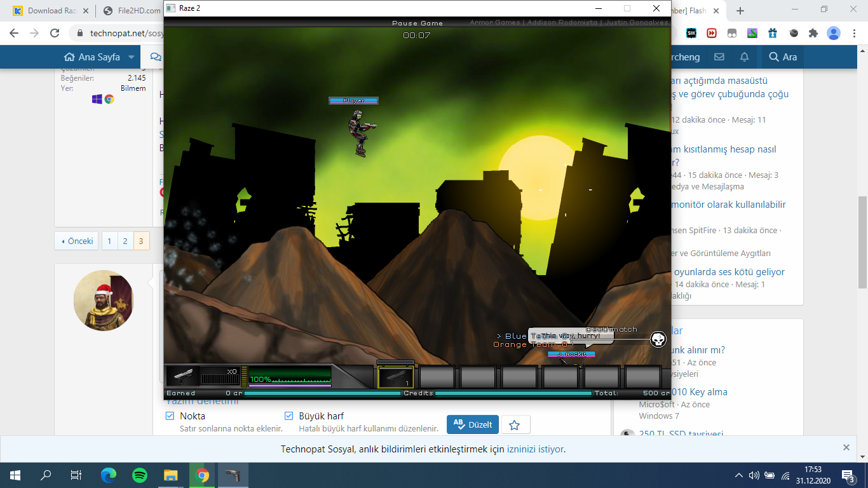The width and height of the screenshot is (868, 488).
Task: Select pagination page 3
Action: click(x=141, y=241)
